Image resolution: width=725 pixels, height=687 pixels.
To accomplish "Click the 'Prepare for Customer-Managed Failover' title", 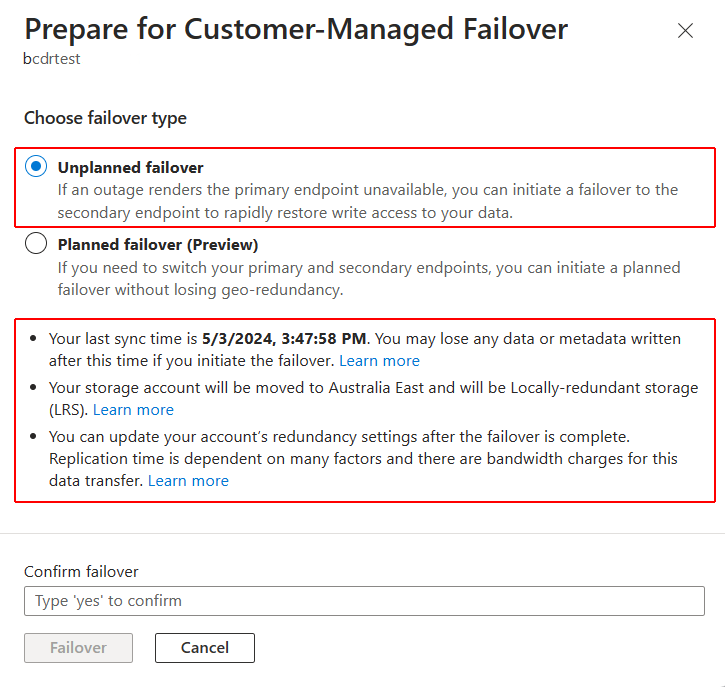I will click(296, 29).
